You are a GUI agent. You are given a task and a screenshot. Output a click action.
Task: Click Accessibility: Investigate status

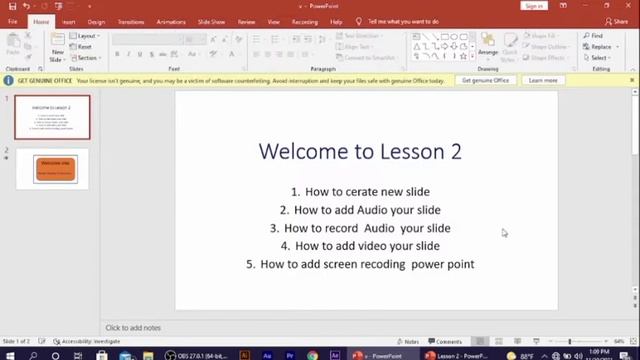[87, 341]
